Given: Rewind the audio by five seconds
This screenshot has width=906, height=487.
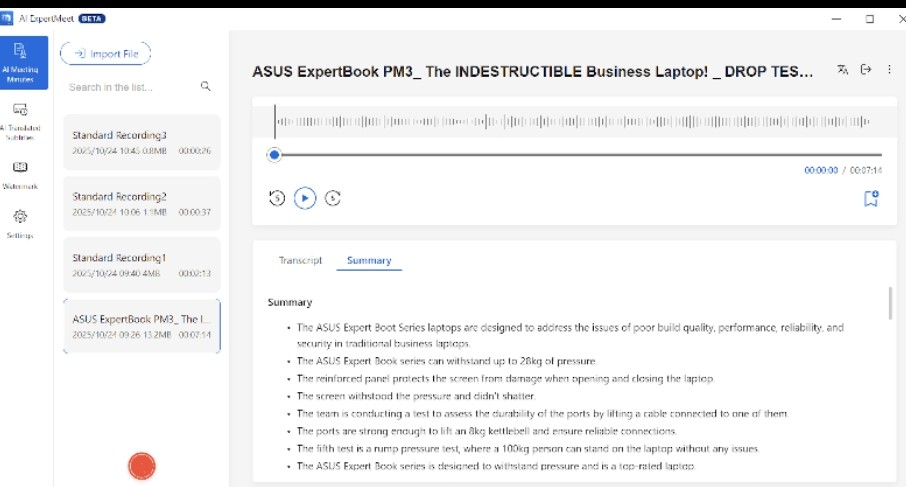Looking at the screenshot, I should pyautogui.click(x=277, y=198).
